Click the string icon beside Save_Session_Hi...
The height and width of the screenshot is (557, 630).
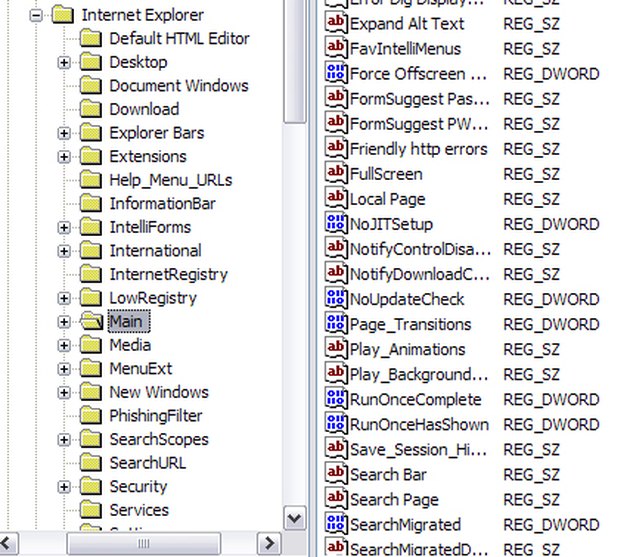pyautogui.click(x=335, y=449)
